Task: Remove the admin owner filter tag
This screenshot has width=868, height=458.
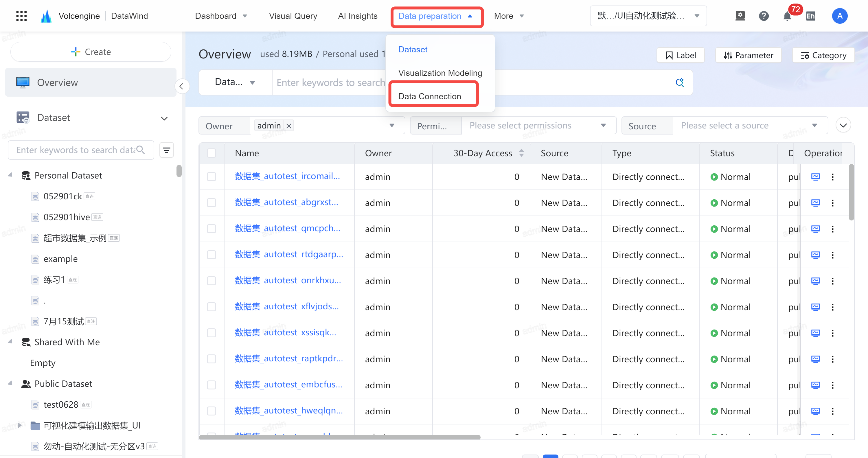Action: [x=289, y=126]
